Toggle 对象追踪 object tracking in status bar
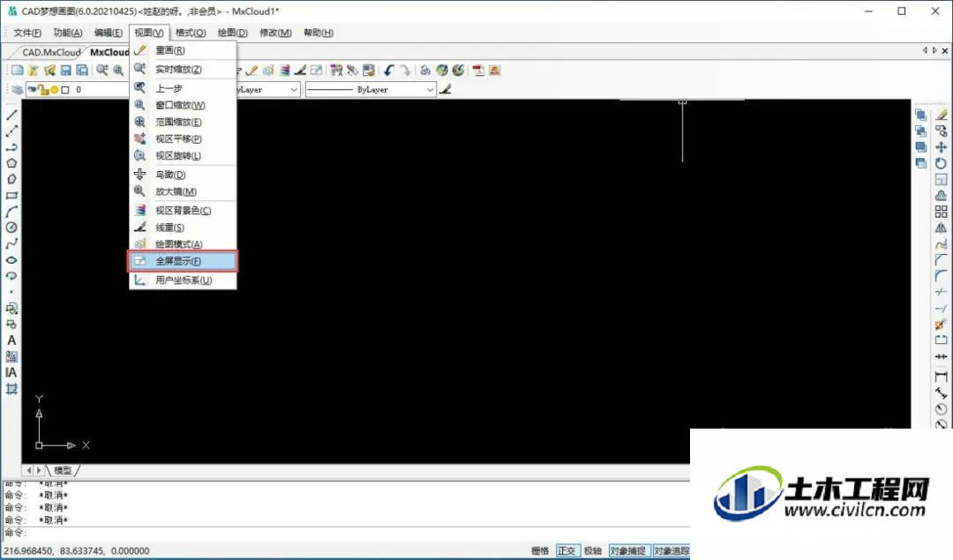953x560 pixels. 671,550
